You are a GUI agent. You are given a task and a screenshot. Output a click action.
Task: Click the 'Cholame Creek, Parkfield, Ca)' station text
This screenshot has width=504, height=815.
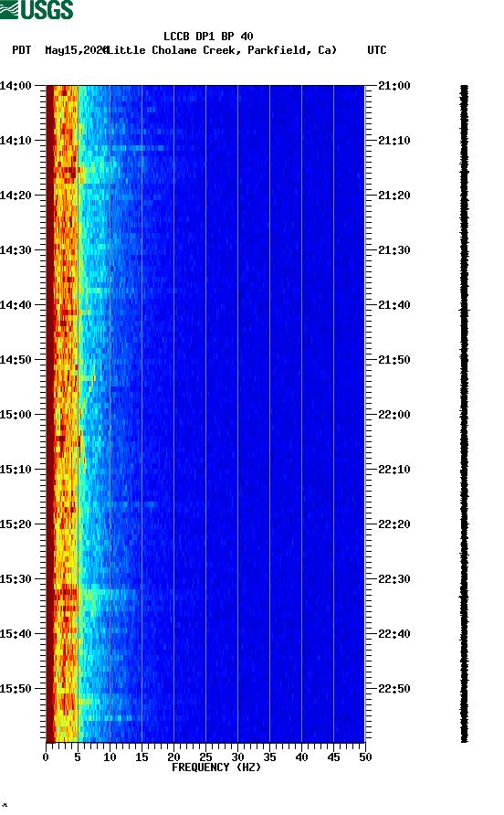coord(244,50)
